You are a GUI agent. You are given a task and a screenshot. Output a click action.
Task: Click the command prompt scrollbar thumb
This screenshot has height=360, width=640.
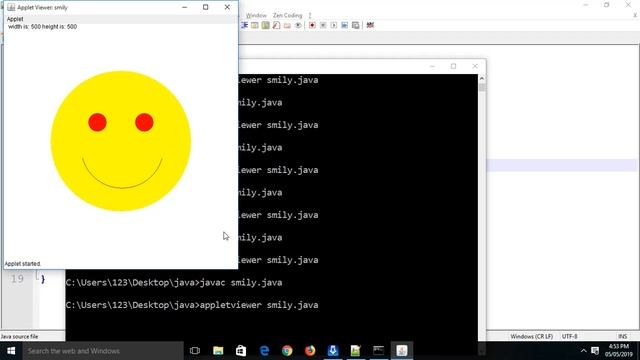pyautogui.click(x=482, y=87)
